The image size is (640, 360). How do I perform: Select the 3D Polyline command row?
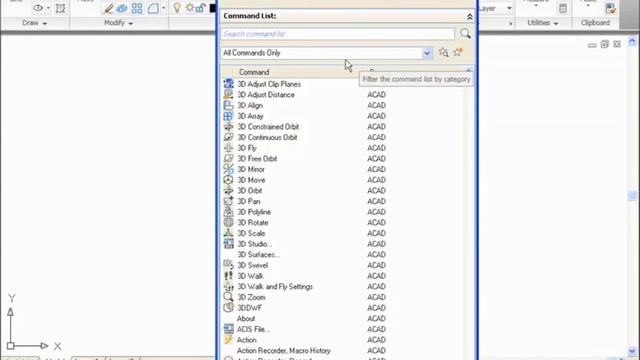(x=343, y=212)
